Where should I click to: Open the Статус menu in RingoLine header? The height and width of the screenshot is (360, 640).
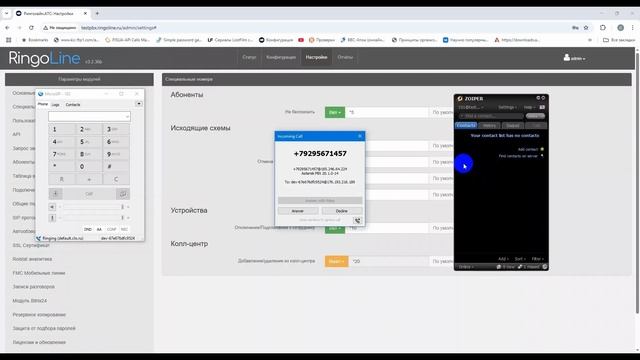249,57
